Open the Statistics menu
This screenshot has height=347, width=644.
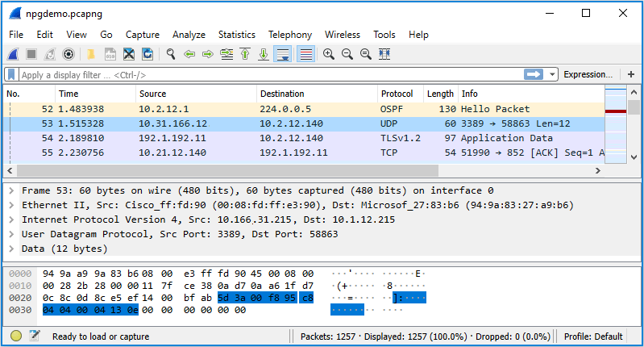pyautogui.click(x=237, y=35)
